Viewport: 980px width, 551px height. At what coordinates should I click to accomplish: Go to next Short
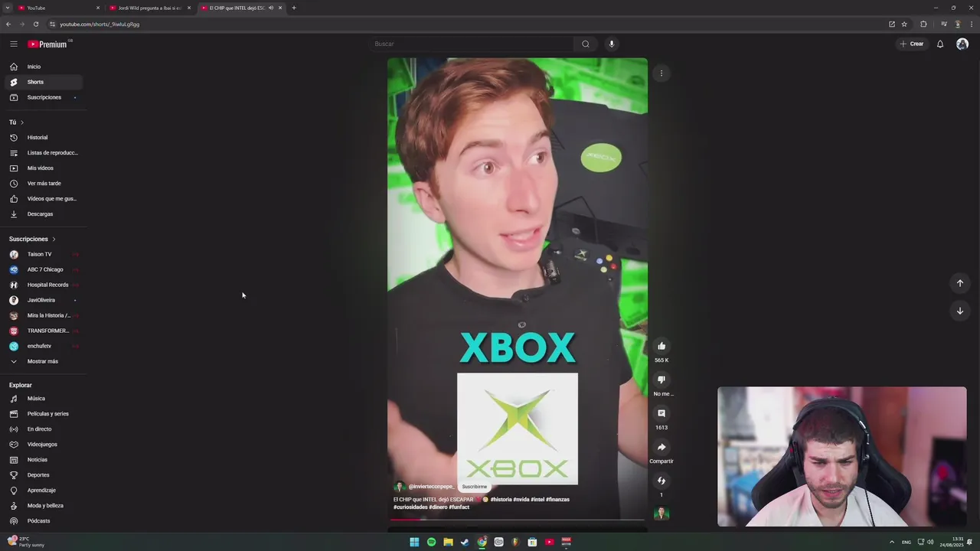click(960, 311)
